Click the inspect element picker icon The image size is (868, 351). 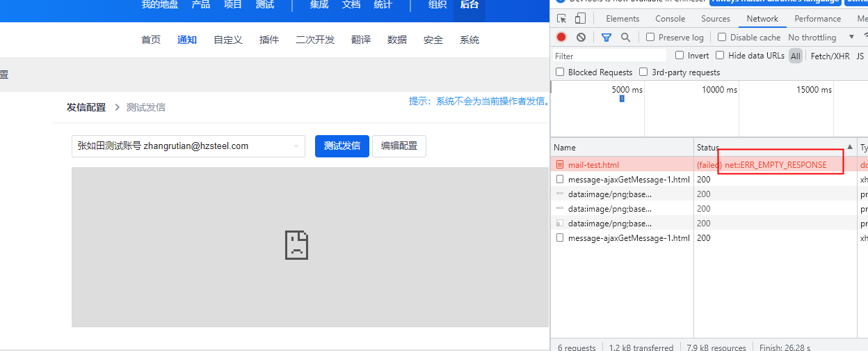pos(561,19)
